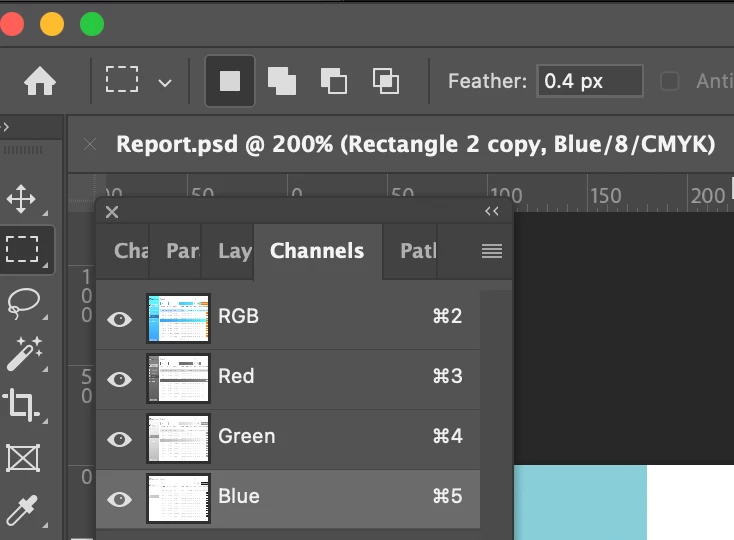Select New selection mode button
Screen dimensions: 734x540
coord(230,81)
